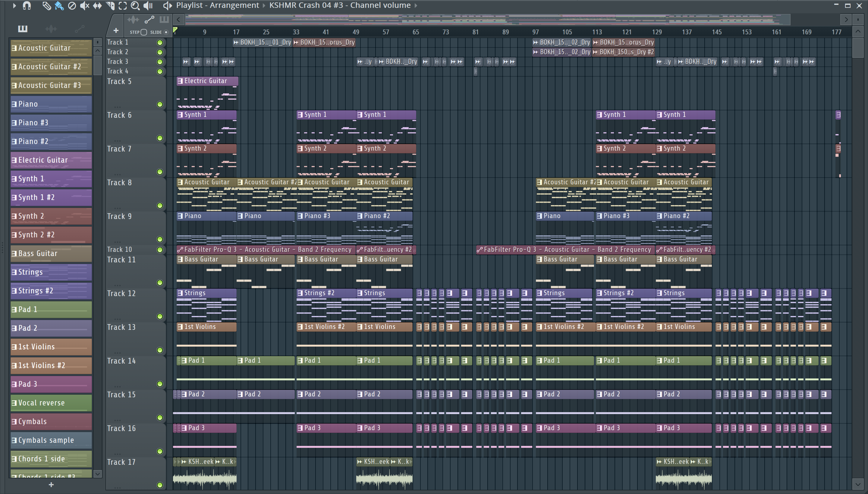Screen dimensions: 868x494
Task: Choose the Select marquee tool
Action: (123, 5)
